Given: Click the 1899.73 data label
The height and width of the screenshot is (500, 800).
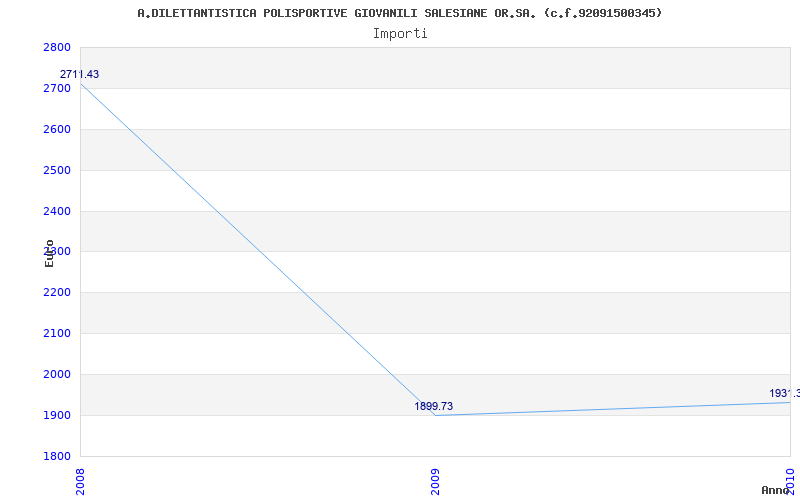Looking at the screenshot, I should click(x=434, y=407).
